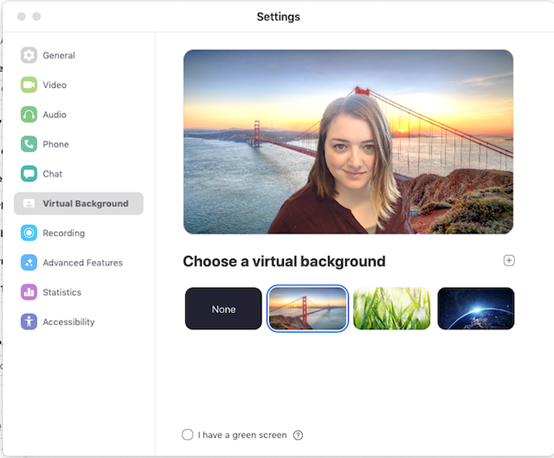This screenshot has height=458, width=554.
Task: Open green screen help question mark
Action: 298,435
